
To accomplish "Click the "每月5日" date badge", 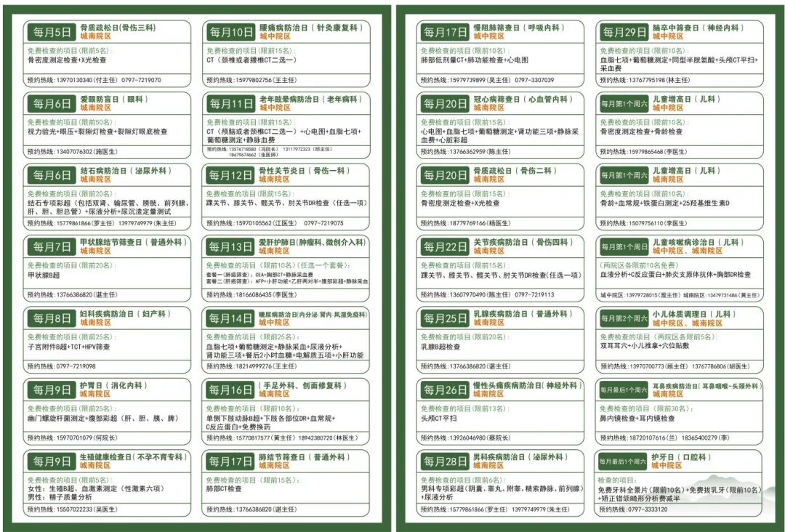I will [x=52, y=33].
